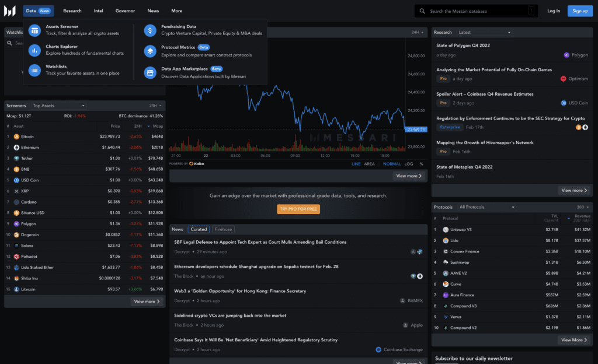
Task: Open the Intel menu
Action: pos(98,11)
